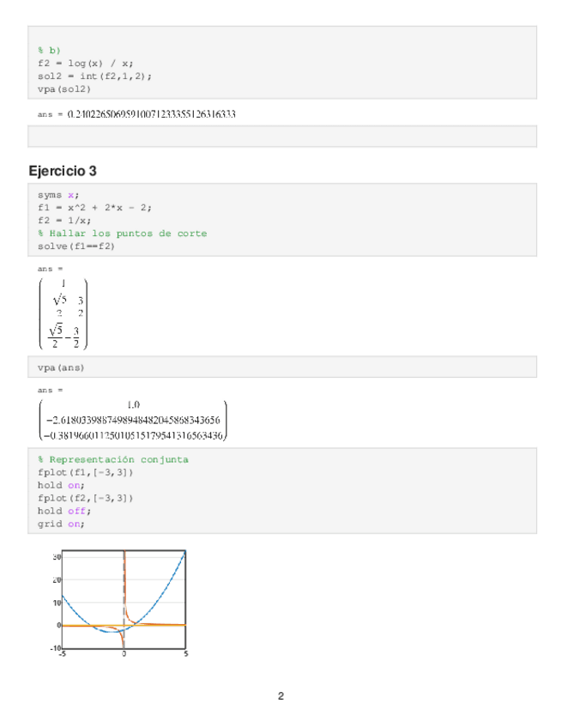Click the "solve(f1==f2)" command line
This screenshot has width=562, height=728.
pyautogui.click(x=76, y=246)
